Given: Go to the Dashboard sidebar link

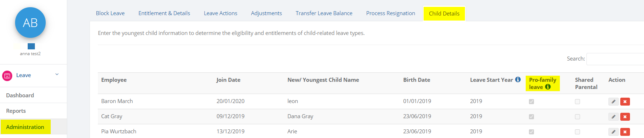Looking at the screenshot, I should click(20, 95).
